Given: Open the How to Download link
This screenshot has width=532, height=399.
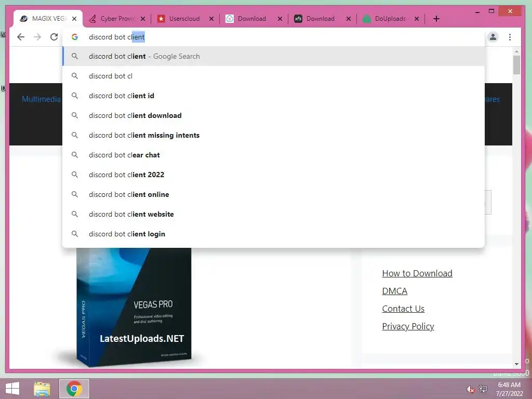Looking at the screenshot, I should click(417, 273).
